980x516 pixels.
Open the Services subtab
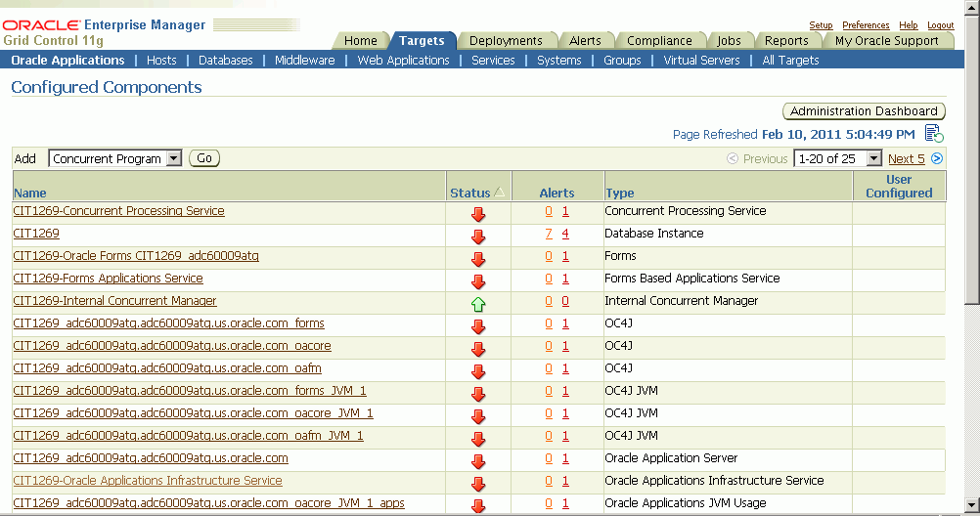coord(493,61)
